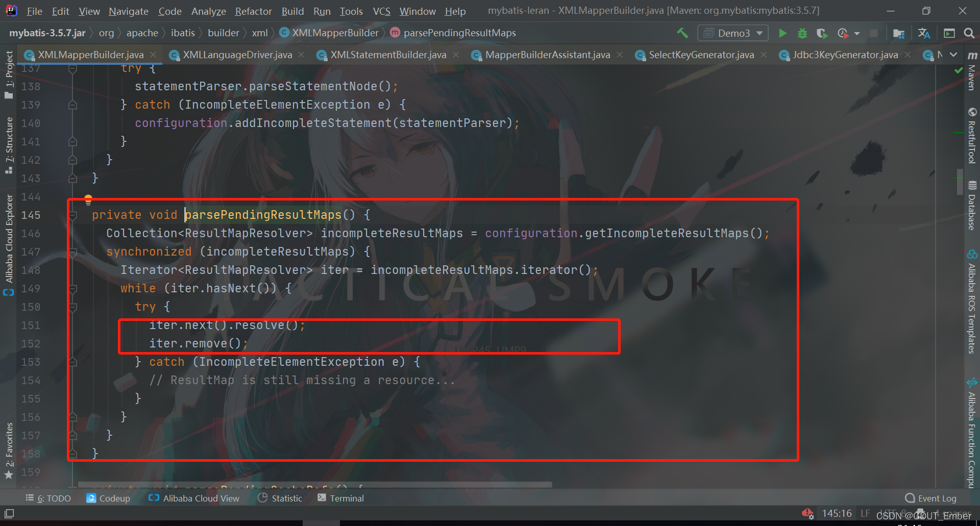Click the LF line separator indicator

pyautogui.click(x=865, y=513)
